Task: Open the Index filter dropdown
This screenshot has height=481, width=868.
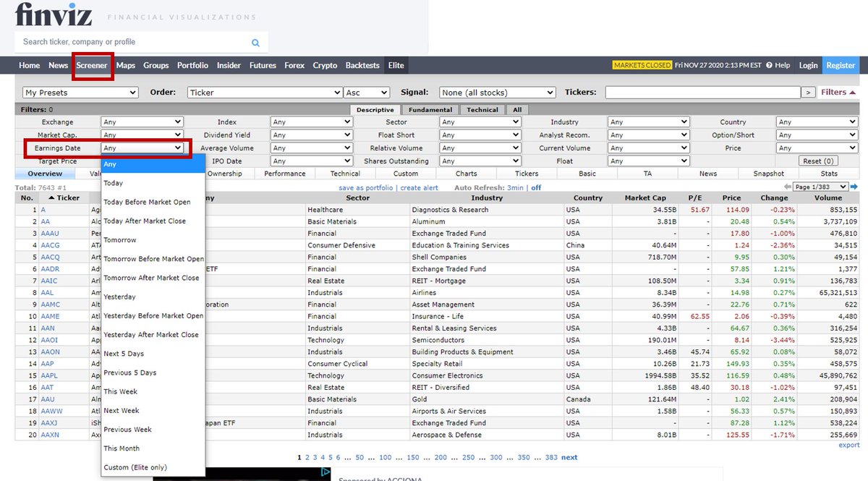Action: pos(312,122)
